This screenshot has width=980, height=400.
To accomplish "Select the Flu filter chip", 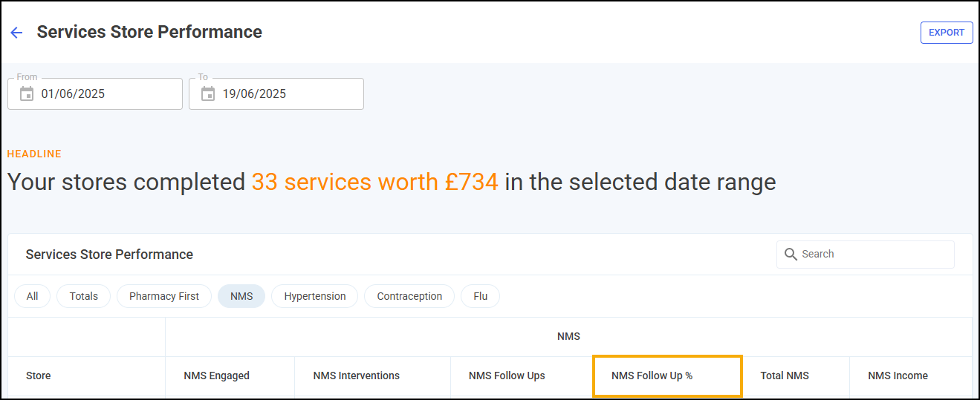I will point(481,296).
